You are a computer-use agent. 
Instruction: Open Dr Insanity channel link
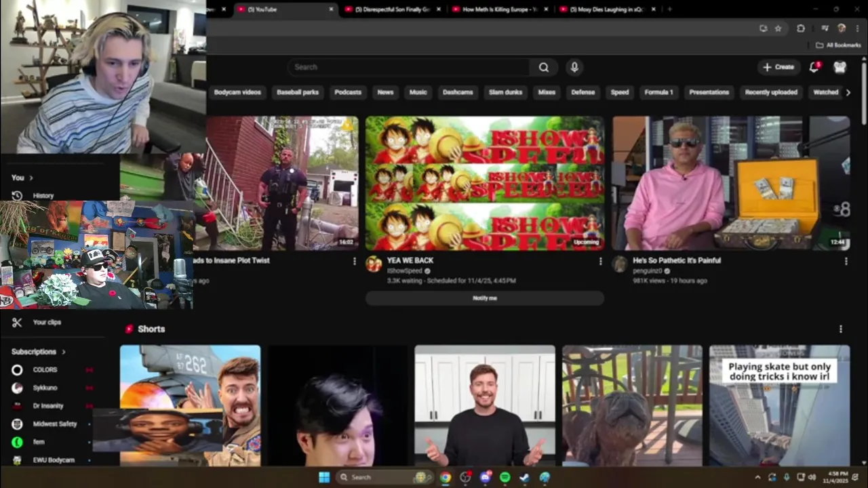[x=48, y=406]
